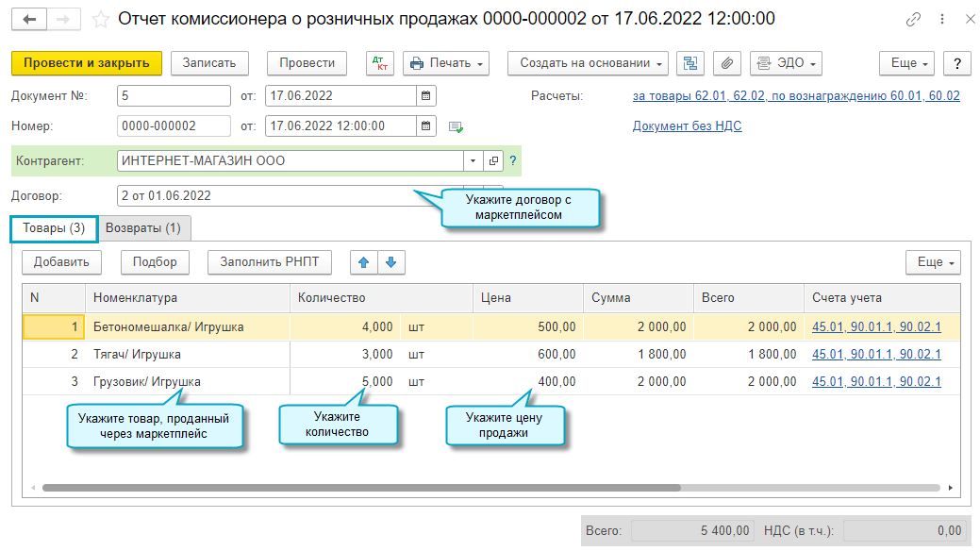Expand Создать на основании menu

[588, 63]
